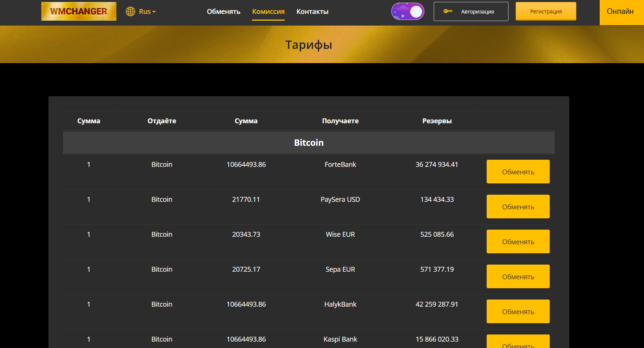Click Обменять button for Wise EUR row

(x=518, y=242)
